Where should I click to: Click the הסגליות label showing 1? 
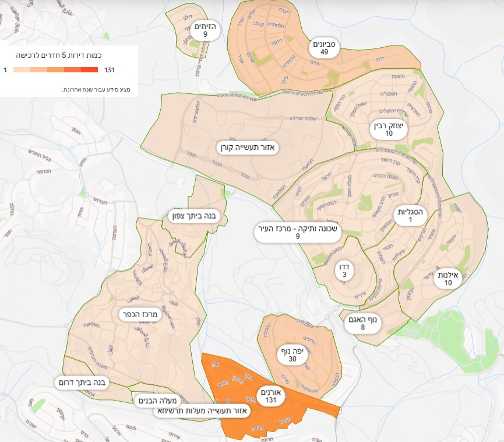(x=410, y=216)
